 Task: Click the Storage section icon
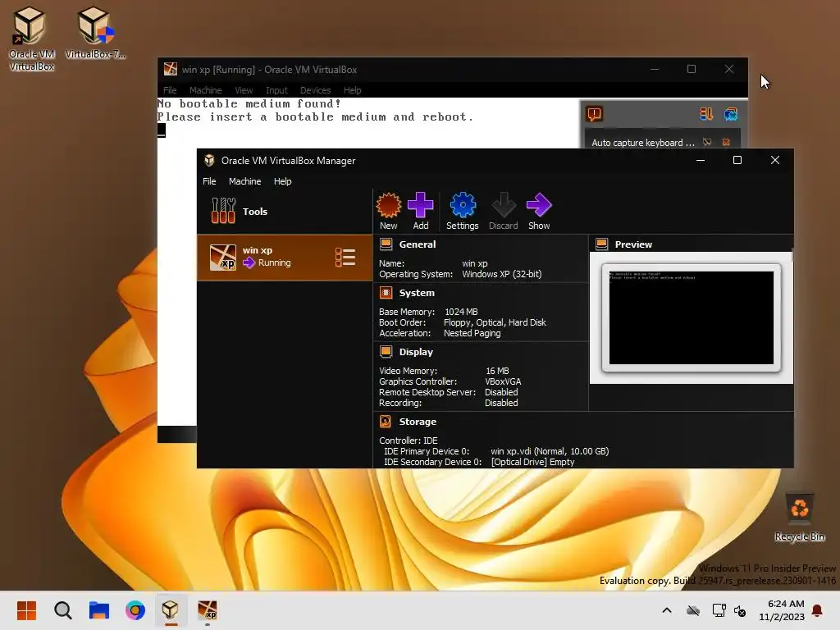(386, 422)
